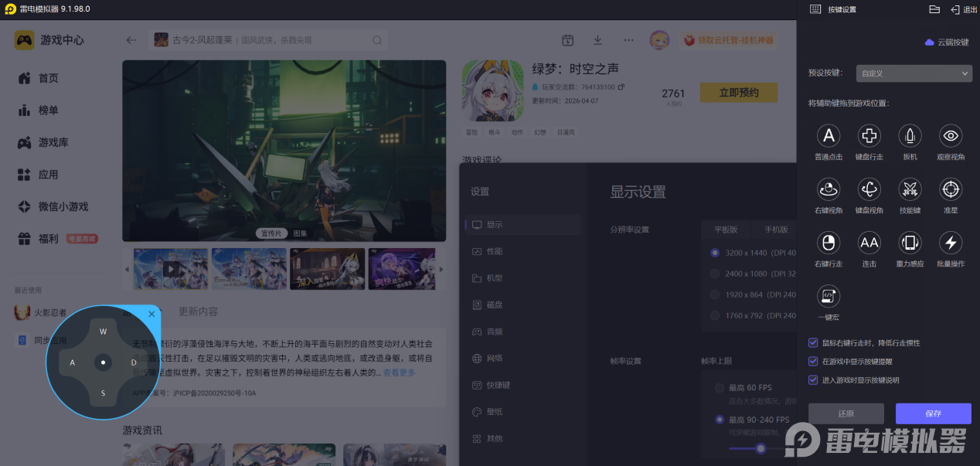Viewport: 980px width, 466px height.
Task: Click the 领取云托管-挂机神器 banner button
Action: (x=728, y=40)
